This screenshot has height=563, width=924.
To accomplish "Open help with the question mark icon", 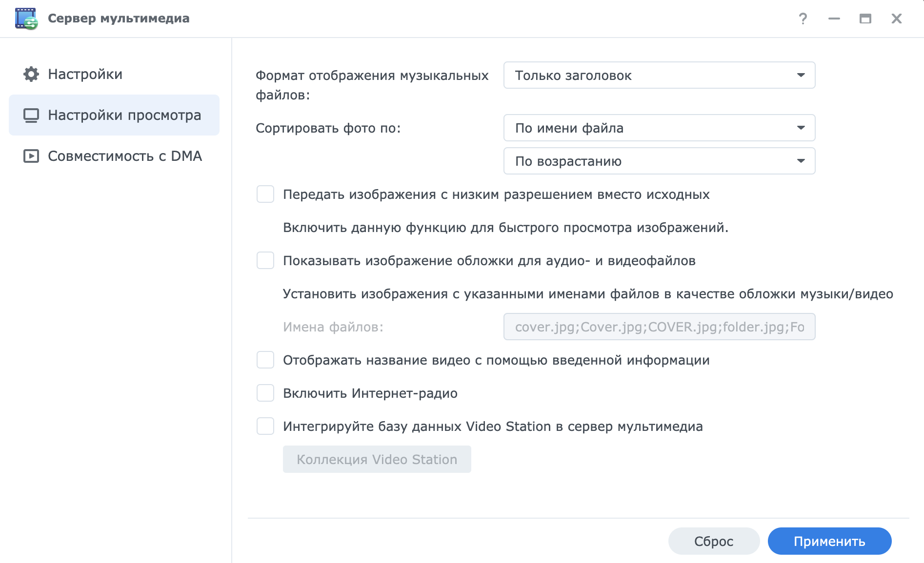I will 803,19.
